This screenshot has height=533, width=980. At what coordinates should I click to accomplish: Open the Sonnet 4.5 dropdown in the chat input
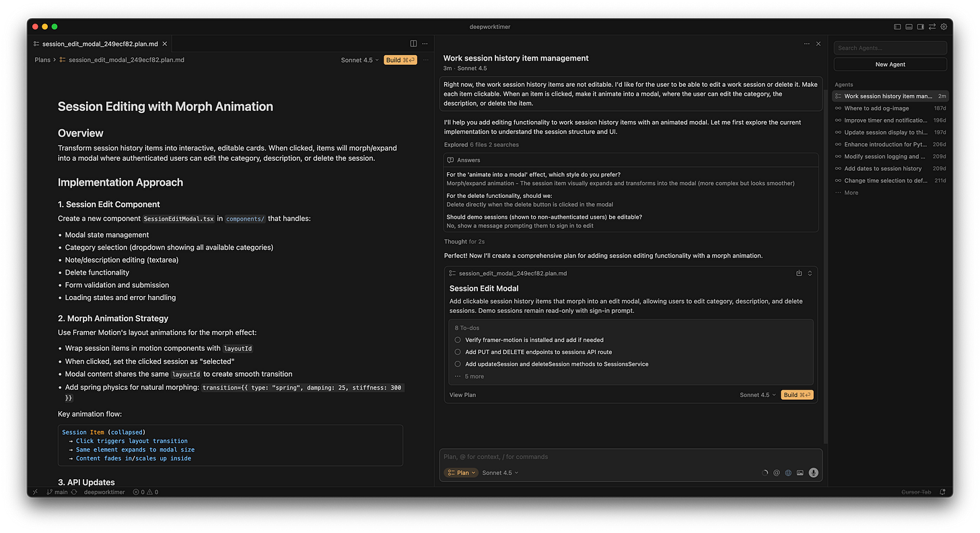[x=500, y=473]
